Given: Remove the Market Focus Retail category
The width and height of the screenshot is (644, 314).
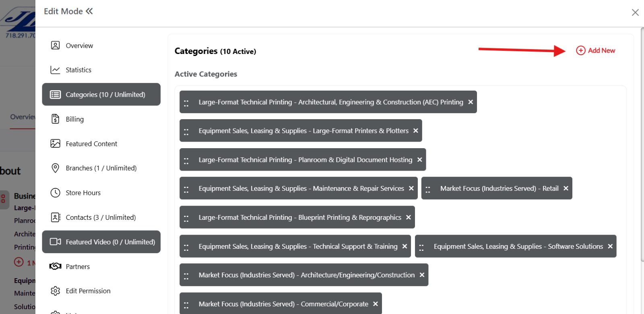Looking at the screenshot, I should click(x=566, y=188).
